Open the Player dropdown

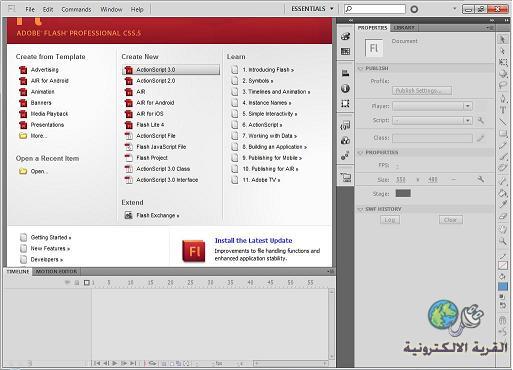[432, 106]
